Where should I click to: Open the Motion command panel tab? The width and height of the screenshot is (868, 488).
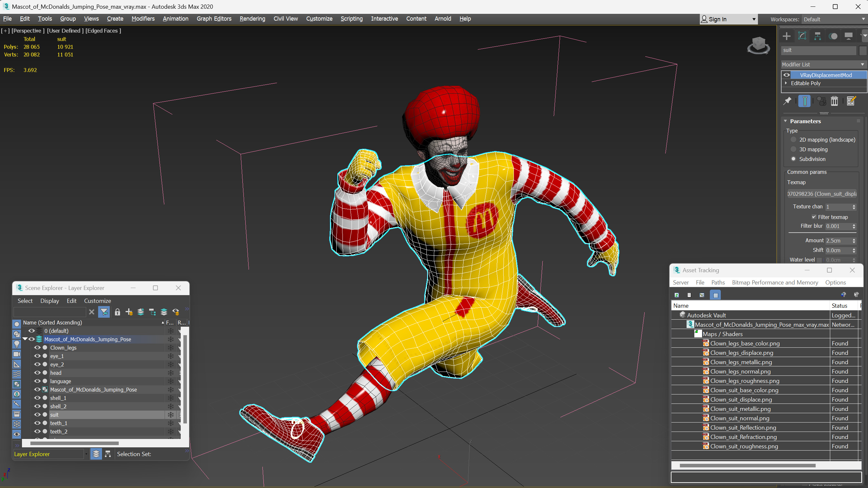[x=833, y=36]
